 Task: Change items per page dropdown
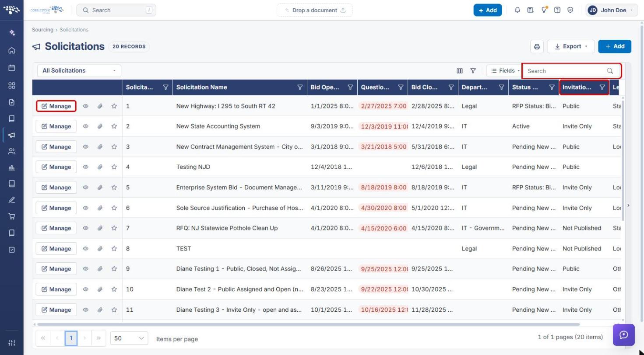click(129, 338)
